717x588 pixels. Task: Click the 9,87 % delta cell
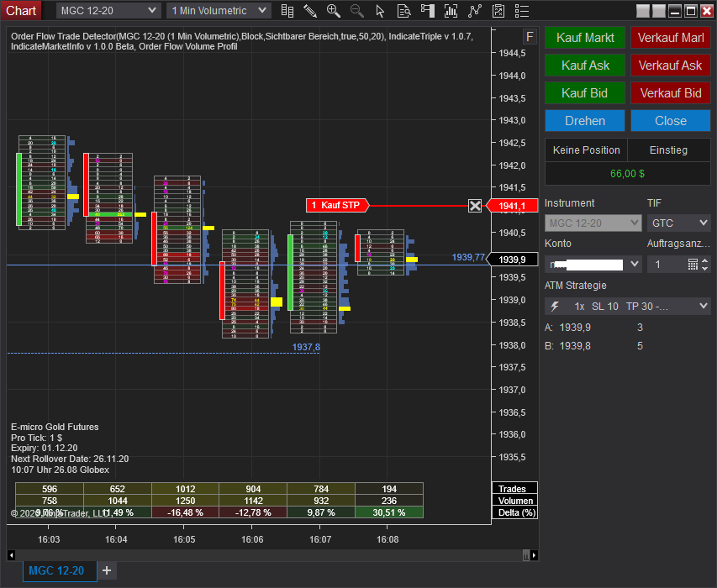pos(321,512)
